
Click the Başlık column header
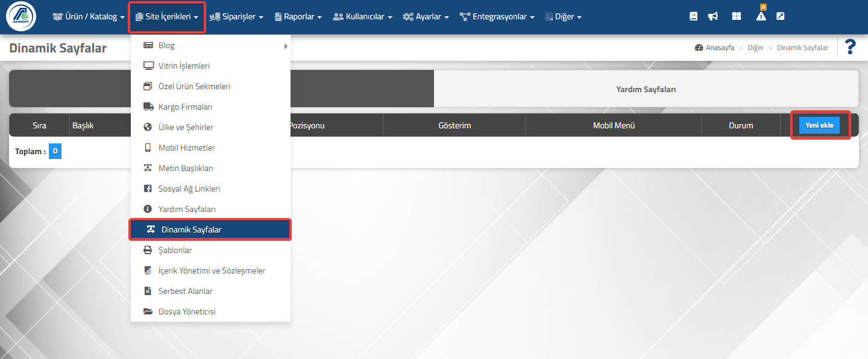83,125
